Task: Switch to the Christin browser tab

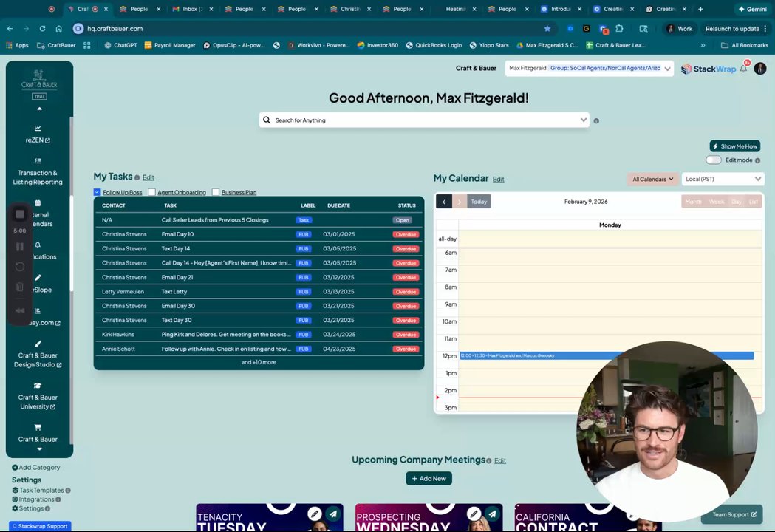Action: point(350,9)
